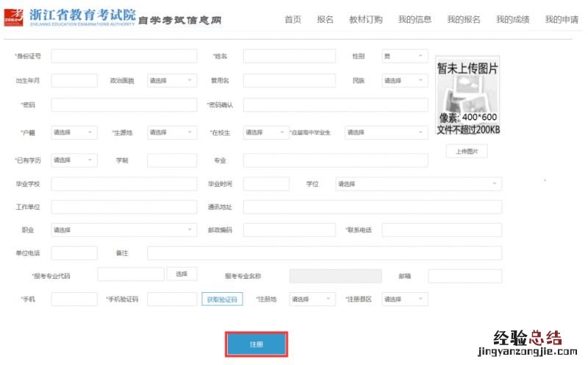
Task: Expand the 已有学历 dropdown
Action: (73, 160)
